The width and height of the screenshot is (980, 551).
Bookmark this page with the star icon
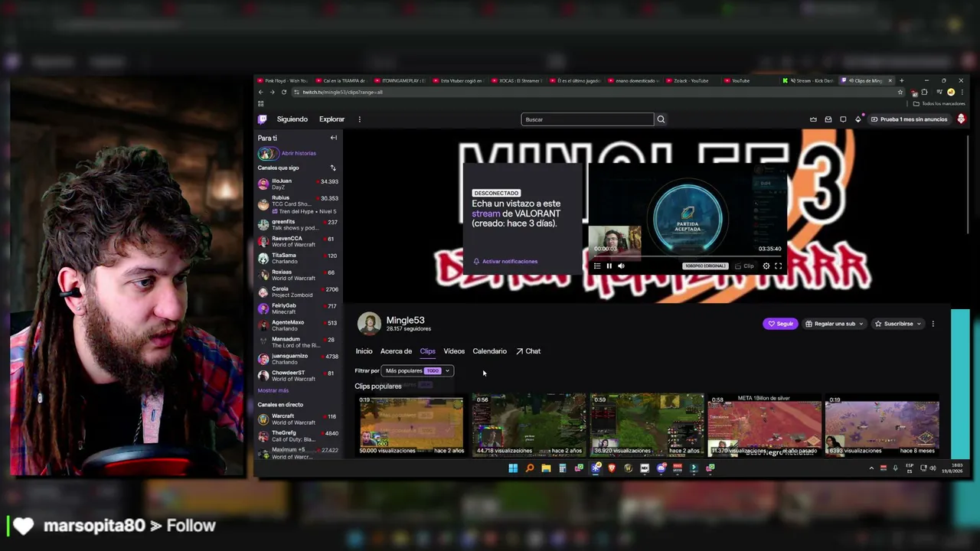(900, 92)
